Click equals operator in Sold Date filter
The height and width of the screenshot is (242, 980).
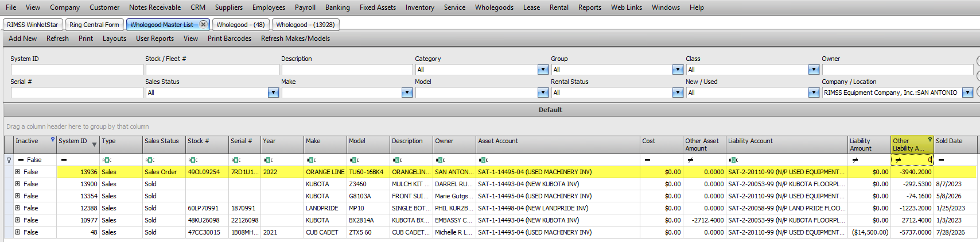click(x=941, y=160)
